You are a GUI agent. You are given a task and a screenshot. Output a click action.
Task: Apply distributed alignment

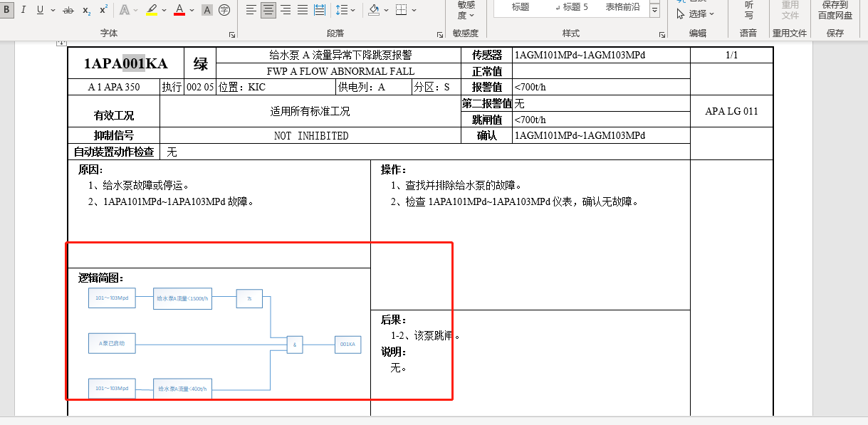pos(320,10)
